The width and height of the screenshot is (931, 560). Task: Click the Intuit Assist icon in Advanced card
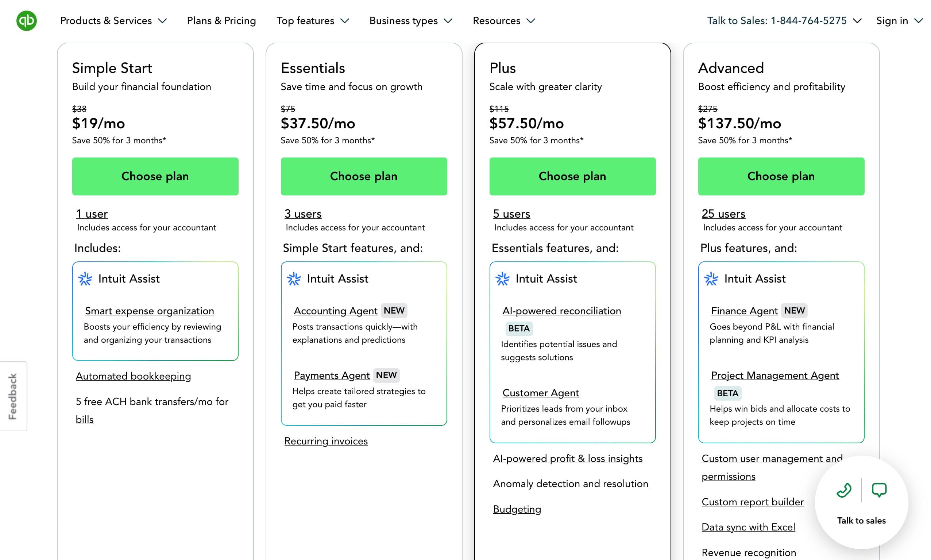pos(712,279)
